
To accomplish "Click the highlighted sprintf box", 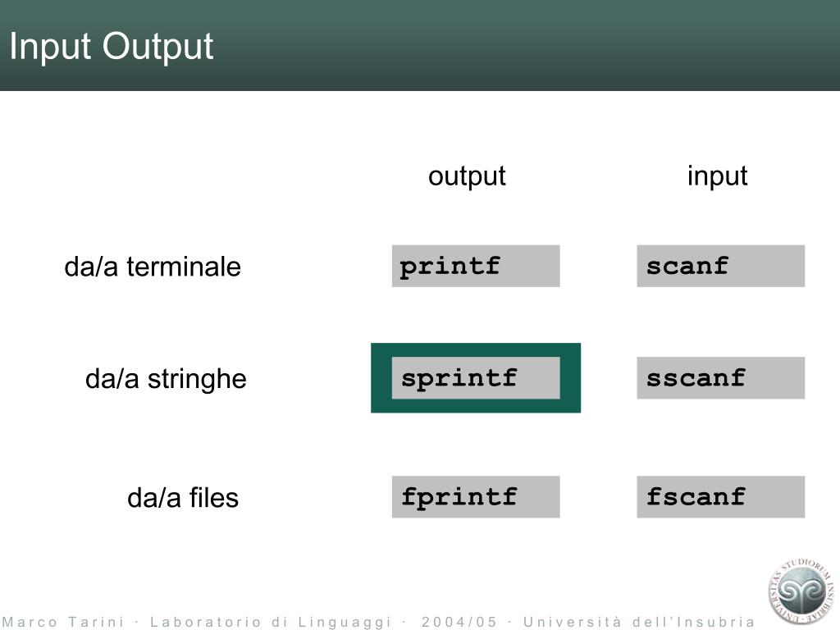I will click(x=476, y=377).
